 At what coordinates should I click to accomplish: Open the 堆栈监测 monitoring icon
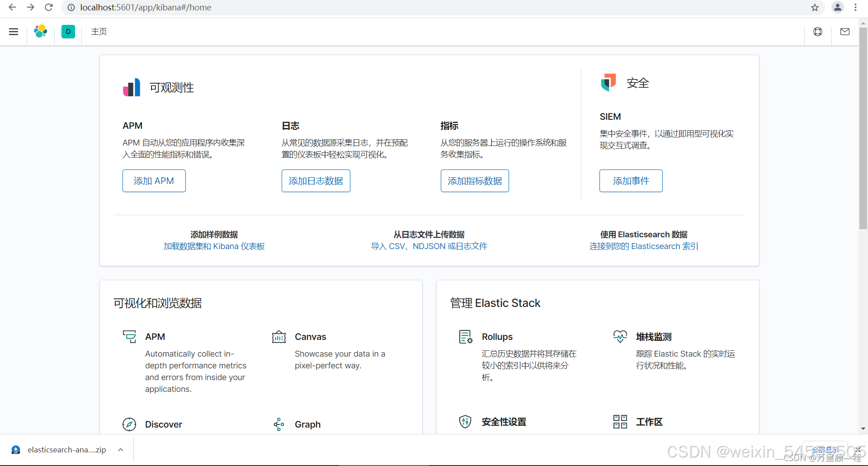[620, 336]
